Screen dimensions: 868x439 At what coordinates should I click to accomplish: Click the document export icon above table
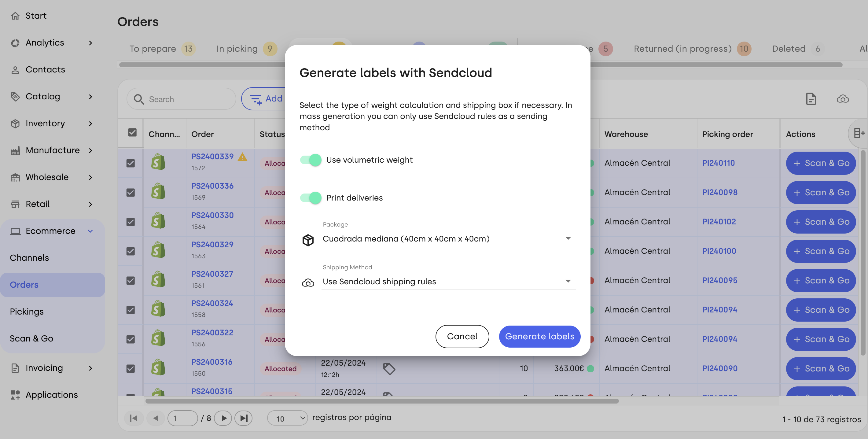[811, 99]
